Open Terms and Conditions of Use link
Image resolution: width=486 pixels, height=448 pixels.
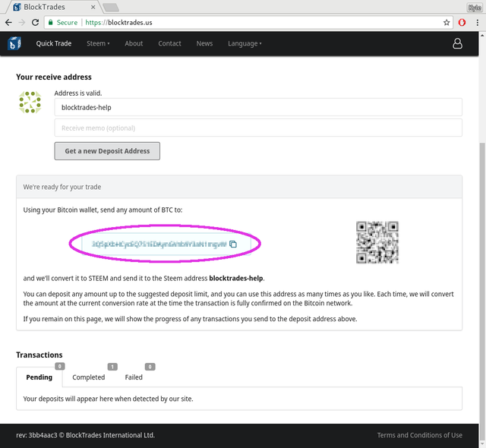[420, 435]
